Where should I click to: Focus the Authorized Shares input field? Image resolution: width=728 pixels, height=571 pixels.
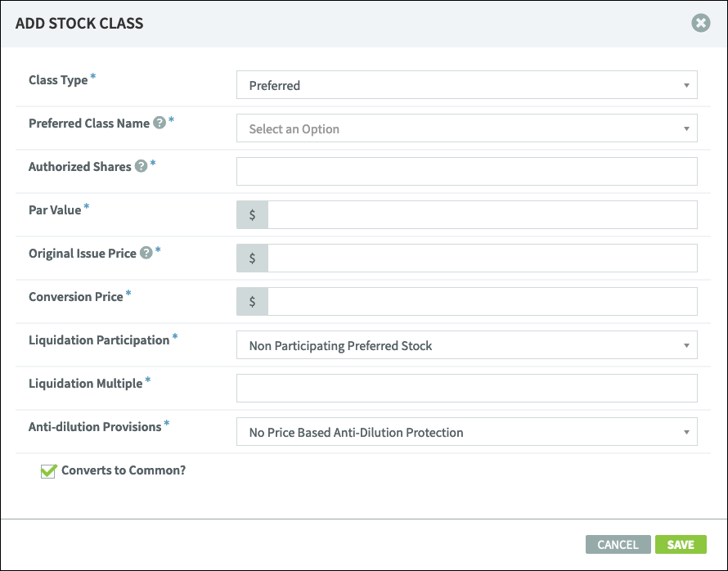466,171
